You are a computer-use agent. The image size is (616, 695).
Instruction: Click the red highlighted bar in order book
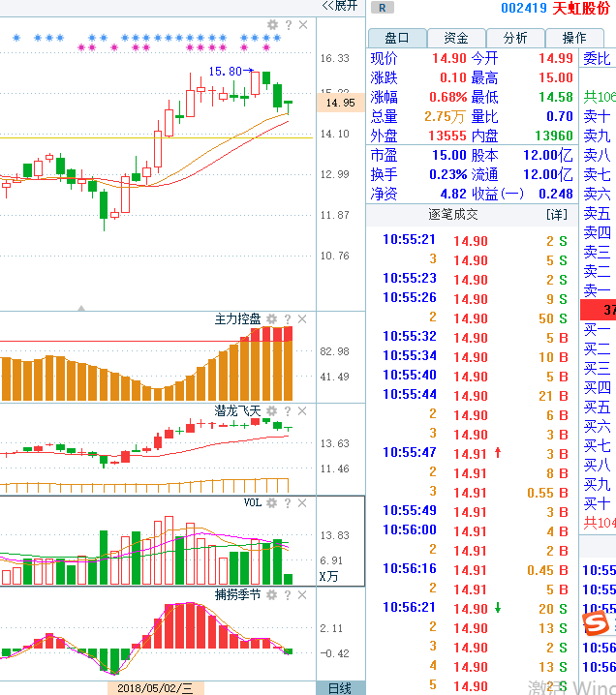[599, 310]
